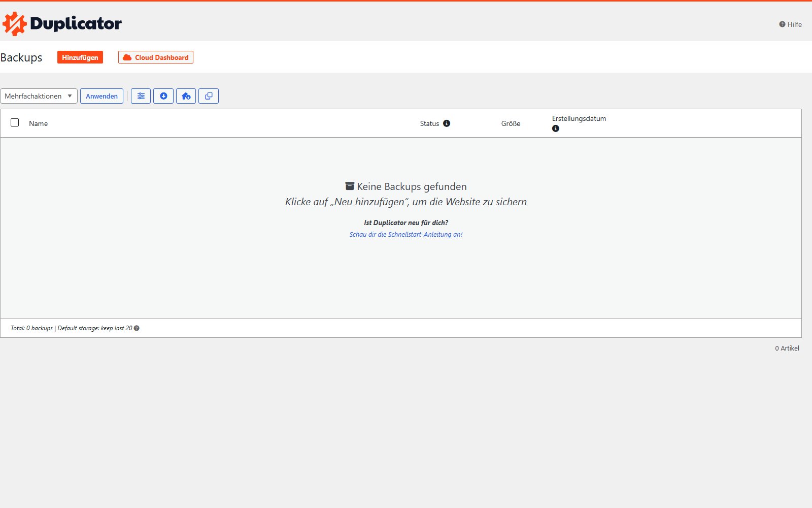This screenshot has width=812, height=508.
Task: Click the Duplicator logo
Action: 62,23
